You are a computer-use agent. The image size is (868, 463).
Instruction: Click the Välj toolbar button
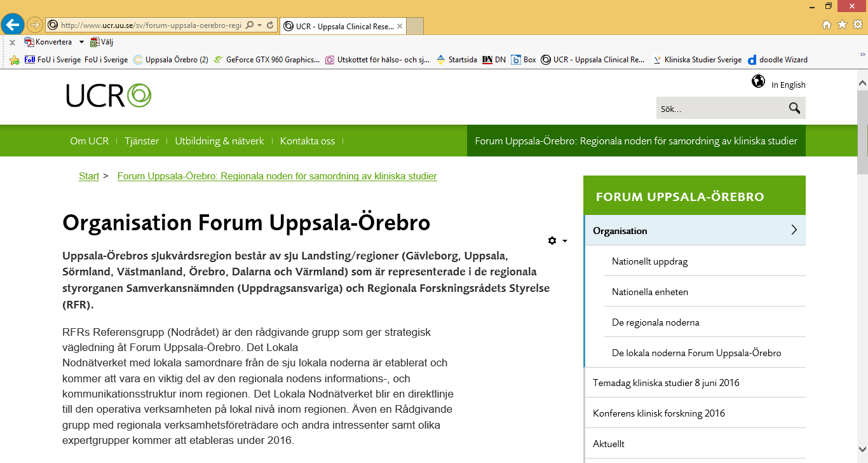[x=102, y=42]
